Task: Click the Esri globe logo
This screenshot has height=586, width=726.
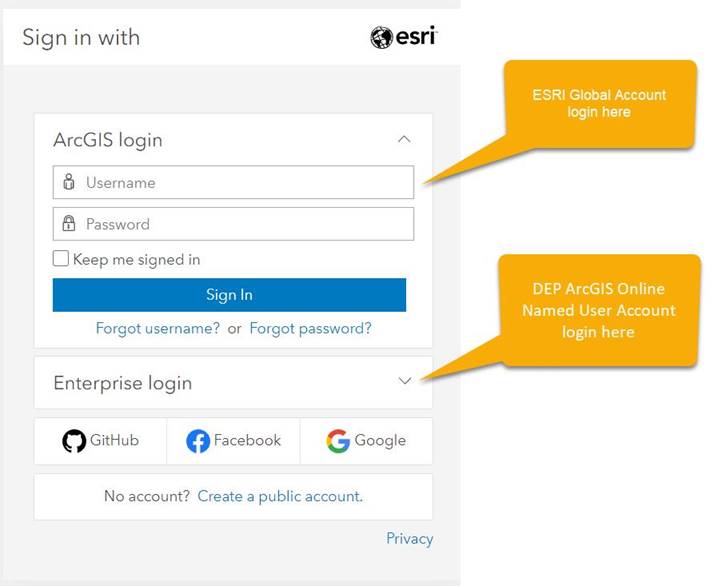Action: 382,37
